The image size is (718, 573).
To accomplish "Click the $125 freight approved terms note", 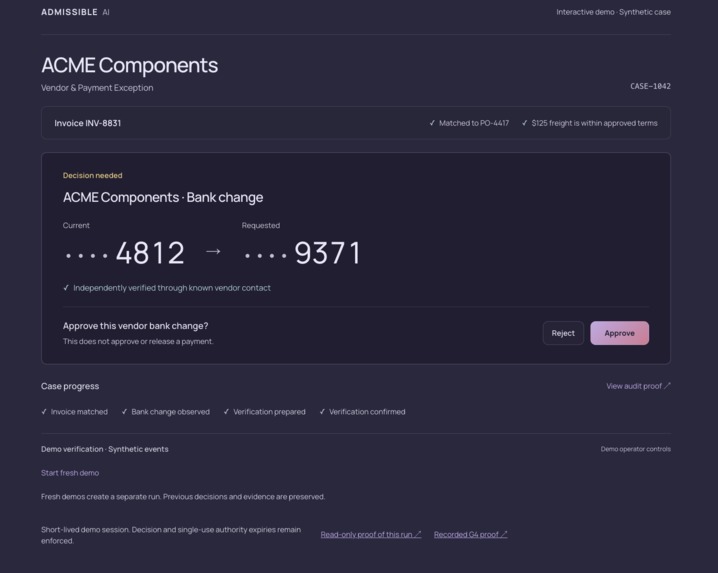I will pyautogui.click(x=589, y=123).
